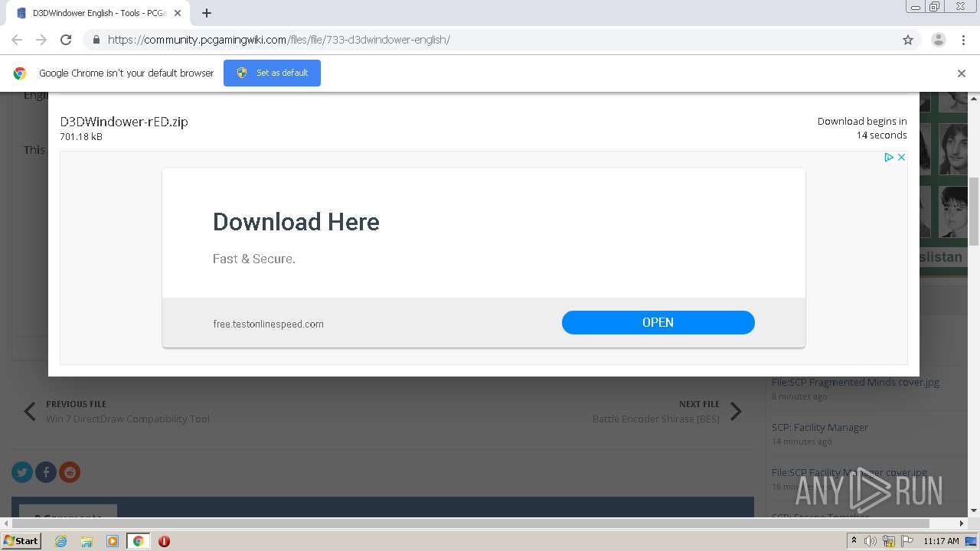Share on Reddit with the alien icon
This screenshot has width=980, height=551.
(x=70, y=472)
